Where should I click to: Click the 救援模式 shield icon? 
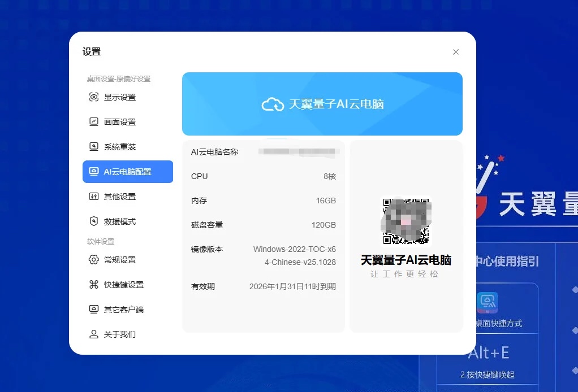click(94, 221)
